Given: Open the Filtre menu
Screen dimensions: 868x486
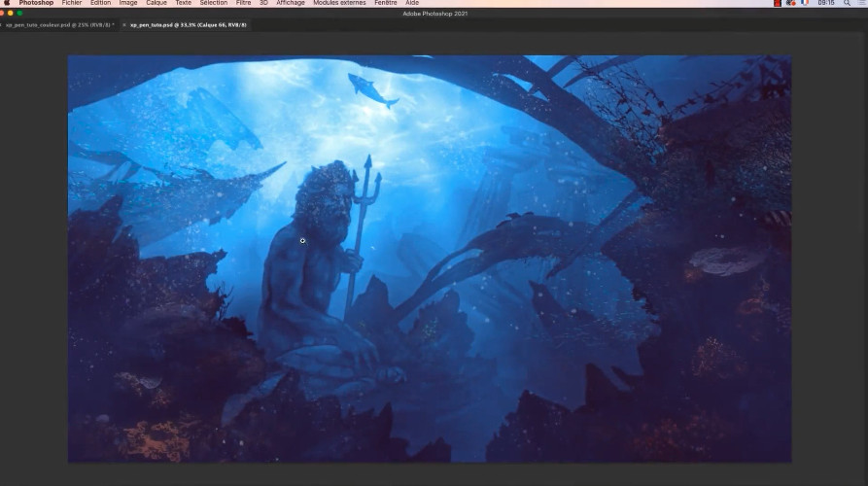Looking at the screenshot, I should (x=244, y=3).
